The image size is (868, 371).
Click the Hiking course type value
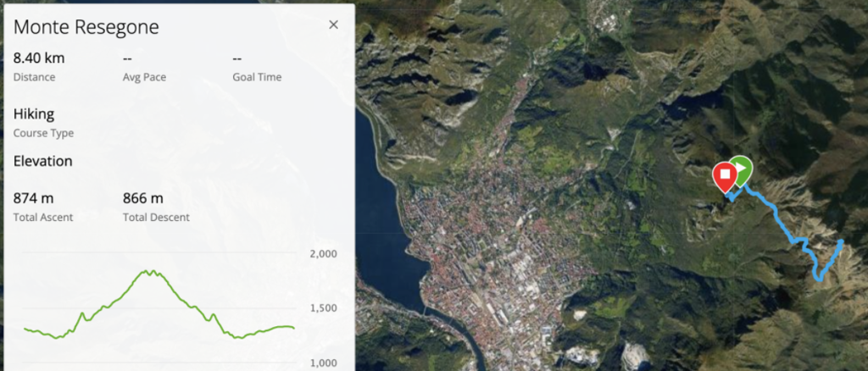coord(34,114)
